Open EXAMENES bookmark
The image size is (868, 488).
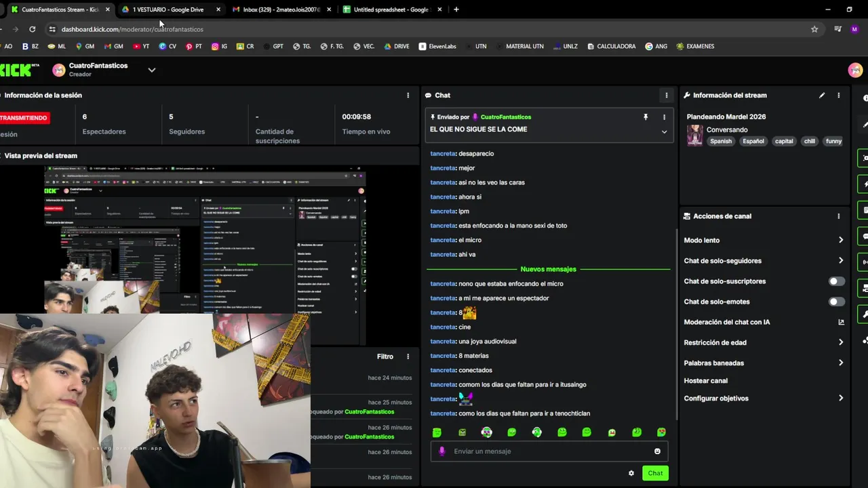coord(695,46)
